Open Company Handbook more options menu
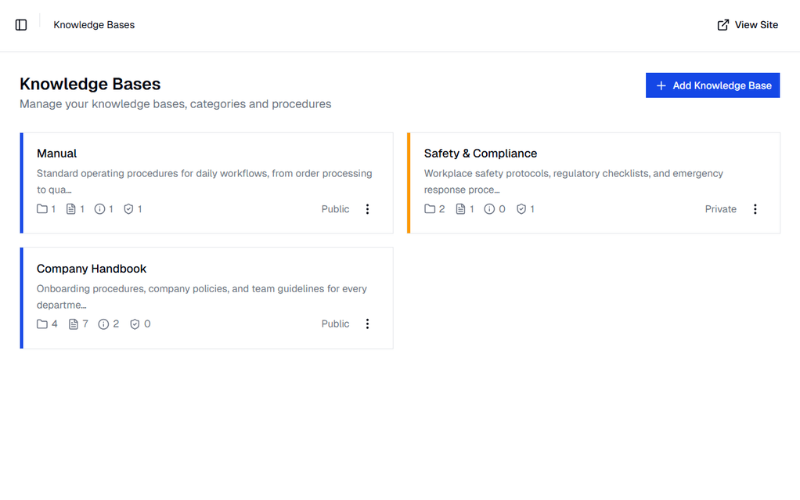Viewport: 800px width, 500px height. 367,324
